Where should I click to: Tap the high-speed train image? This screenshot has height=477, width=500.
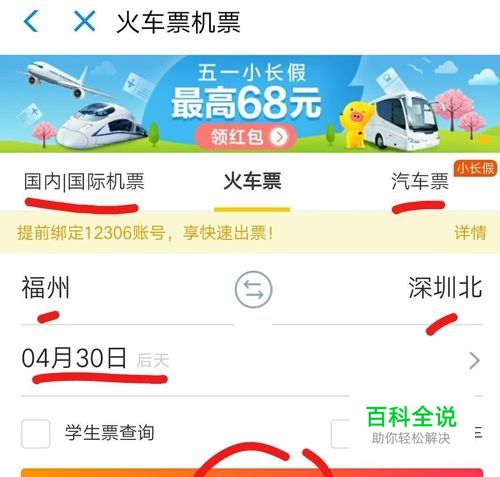101,127
